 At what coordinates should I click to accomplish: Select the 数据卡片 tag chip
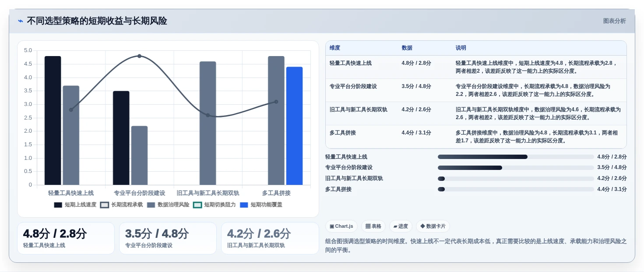(x=433, y=226)
